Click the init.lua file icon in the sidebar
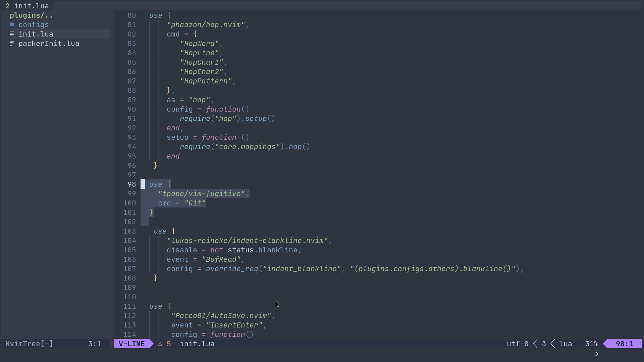The height and width of the screenshot is (362, 644). (12, 34)
